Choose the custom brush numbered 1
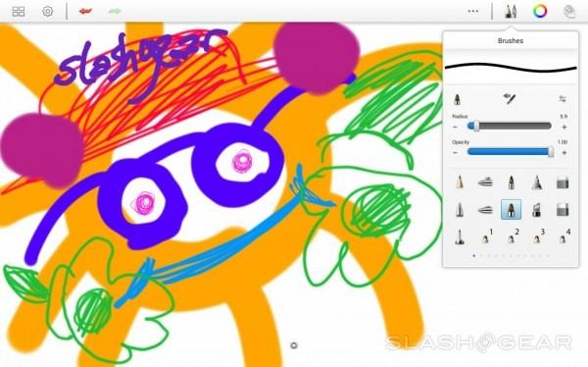 click(x=486, y=237)
